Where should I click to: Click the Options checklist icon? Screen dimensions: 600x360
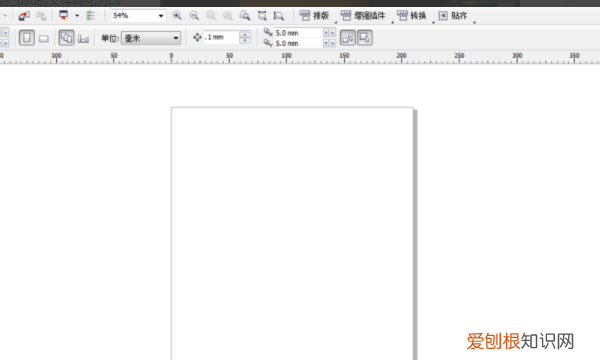90,16
